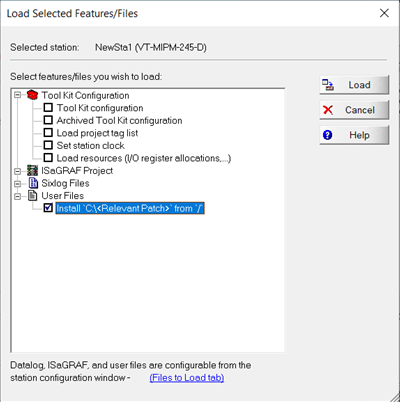Expand the ISaGRAF Project node
Screen dimensions: 400x402
tap(18, 171)
